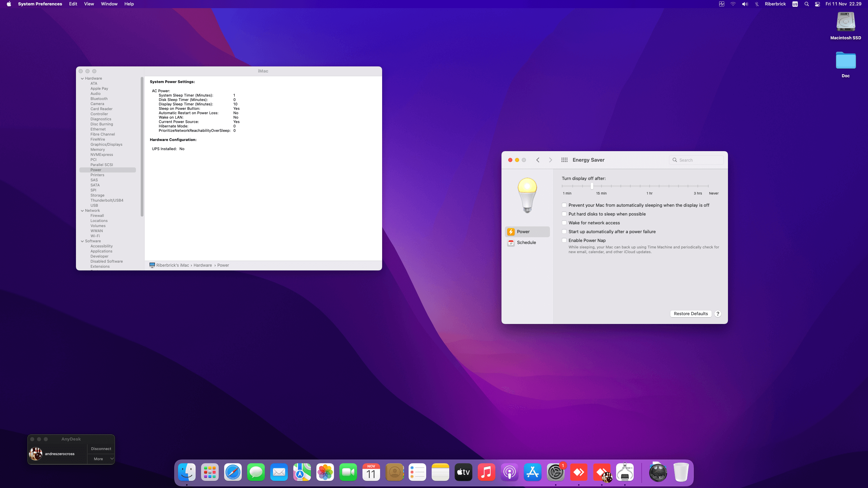Open Control Center in menu bar

[817, 4]
